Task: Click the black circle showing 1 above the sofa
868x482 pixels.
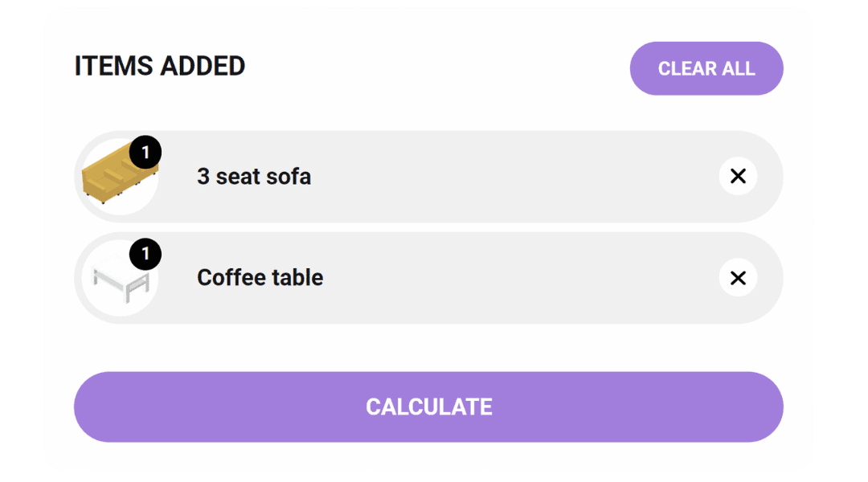Action: tap(145, 152)
